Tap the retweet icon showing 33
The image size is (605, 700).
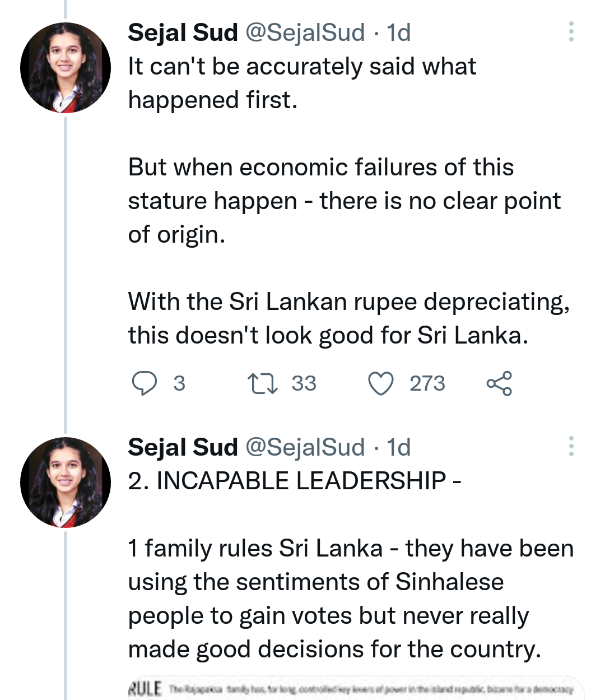point(262,384)
